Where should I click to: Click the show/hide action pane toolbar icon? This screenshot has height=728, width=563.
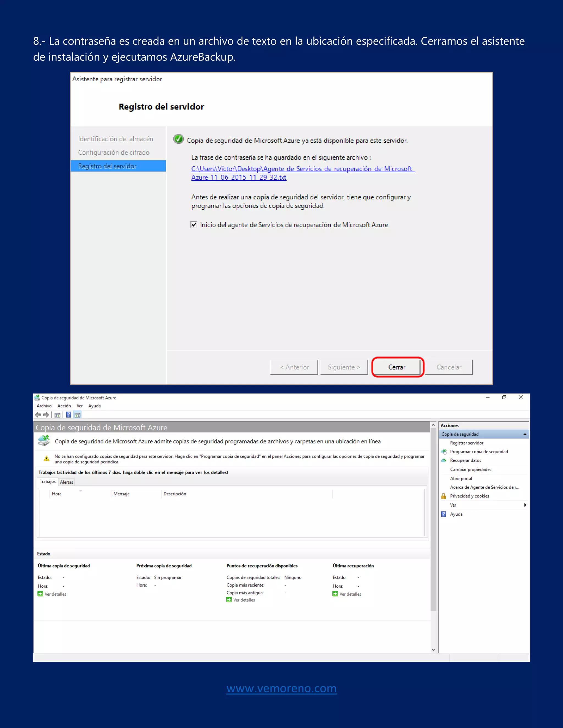tap(77, 415)
